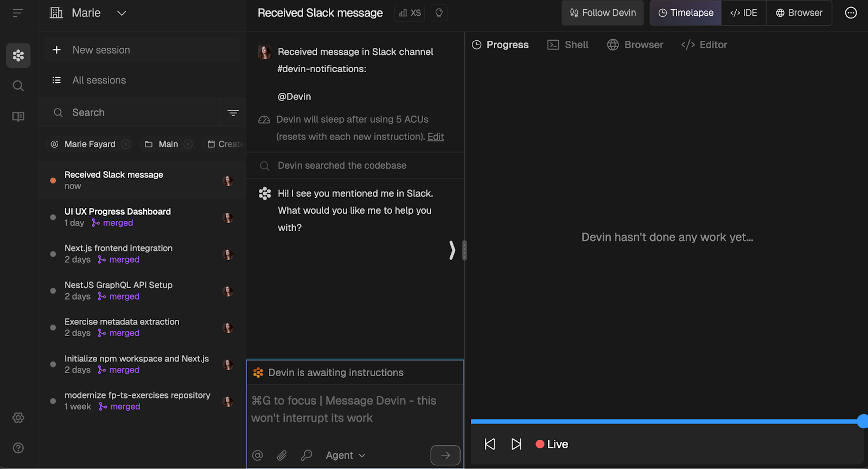The image size is (868, 469).
Task: Collapse chat panel with the chevron handle
Action: (x=452, y=250)
